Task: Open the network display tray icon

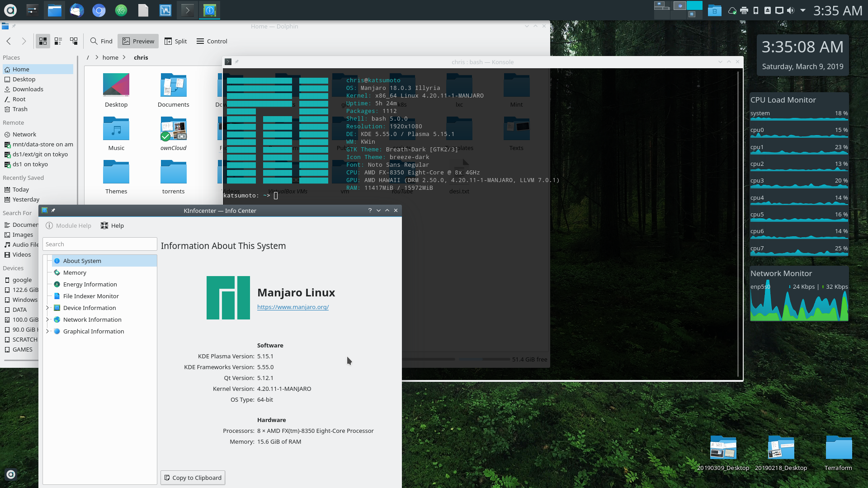Action: pyautogui.click(x=779, y=10)
